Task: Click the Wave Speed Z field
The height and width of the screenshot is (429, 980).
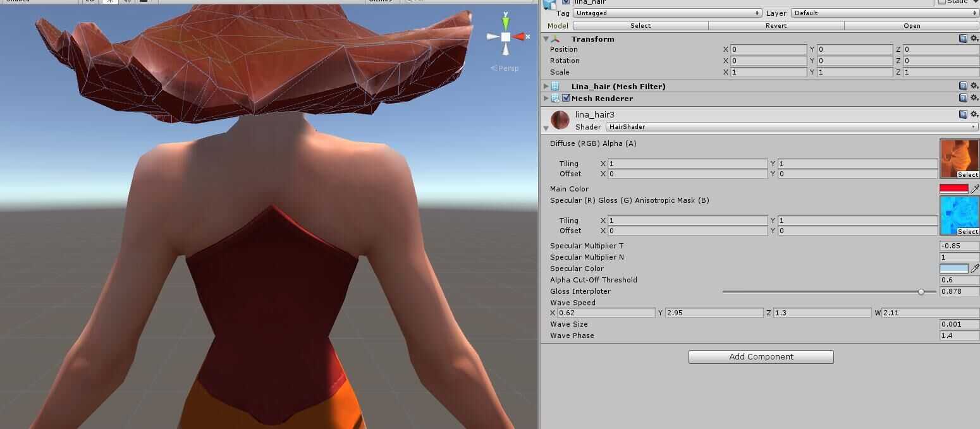Action: tap(823, 313)
